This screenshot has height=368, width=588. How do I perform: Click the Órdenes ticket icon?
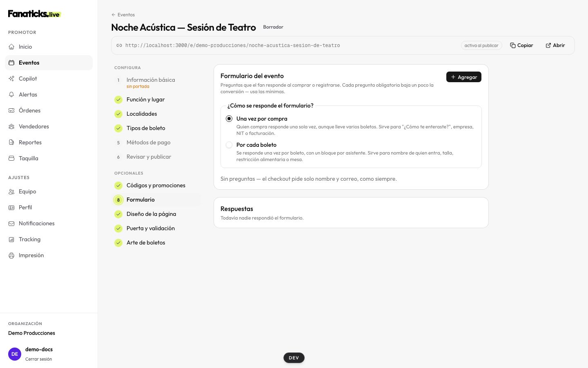click(11, 110)
